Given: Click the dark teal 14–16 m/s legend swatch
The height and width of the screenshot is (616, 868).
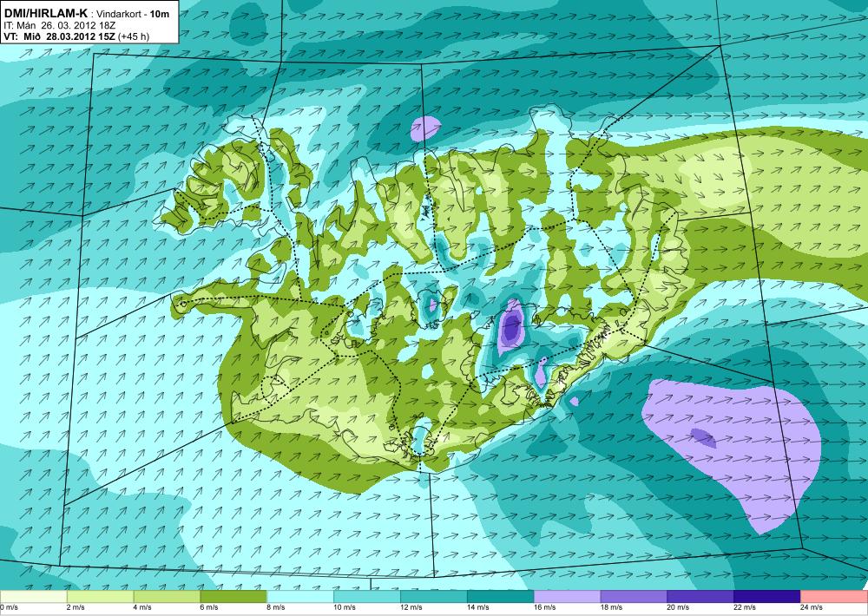Looking at the screenshot, I should click(501, 597).
